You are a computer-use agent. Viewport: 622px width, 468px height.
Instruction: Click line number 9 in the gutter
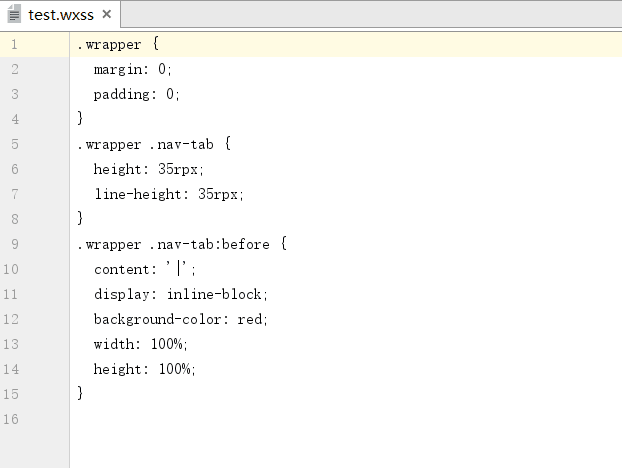(14, 244)
